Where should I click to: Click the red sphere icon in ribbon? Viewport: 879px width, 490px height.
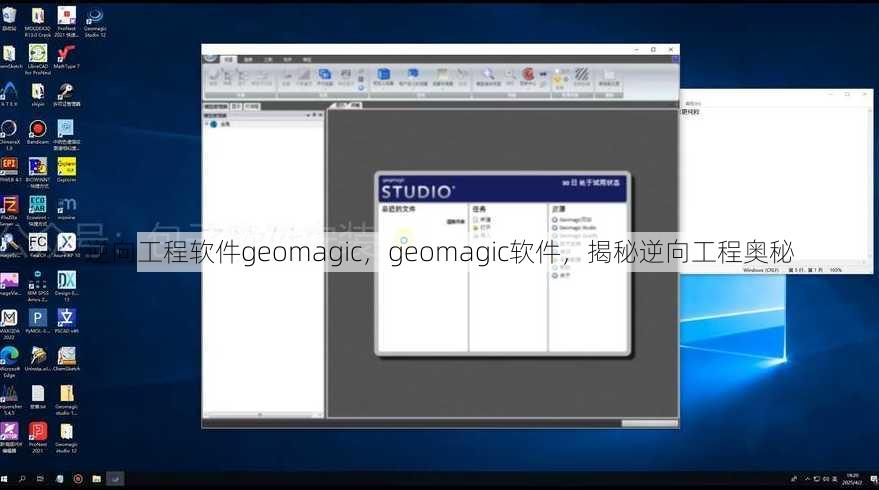pos(528,74)
